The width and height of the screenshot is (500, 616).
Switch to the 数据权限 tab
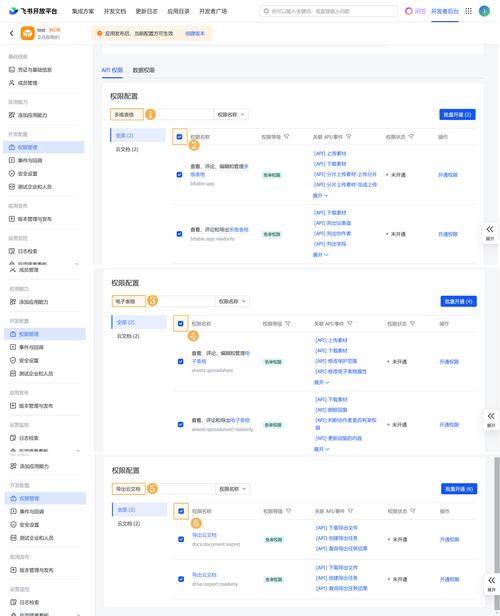pyautogui.click(x=143, y=70)
